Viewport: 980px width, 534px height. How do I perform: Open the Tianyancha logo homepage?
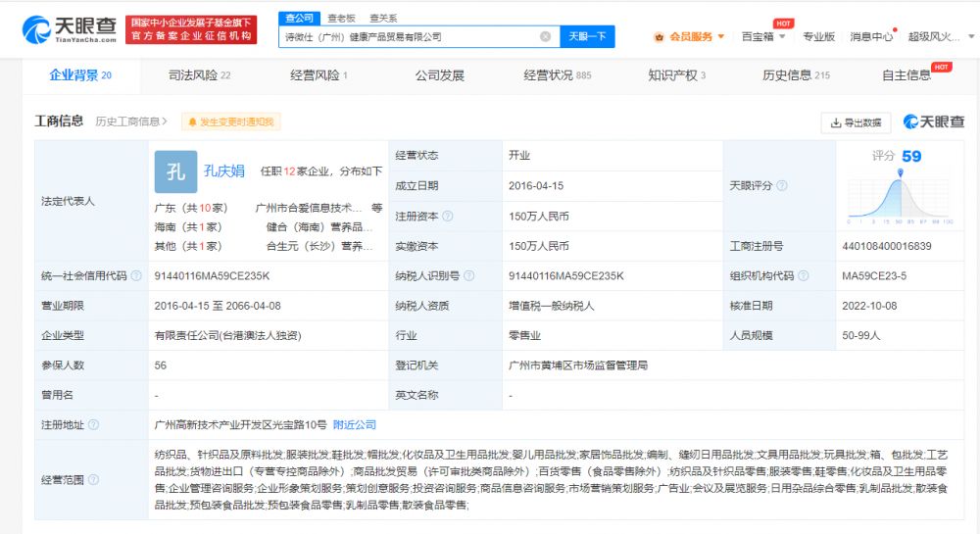70,29
